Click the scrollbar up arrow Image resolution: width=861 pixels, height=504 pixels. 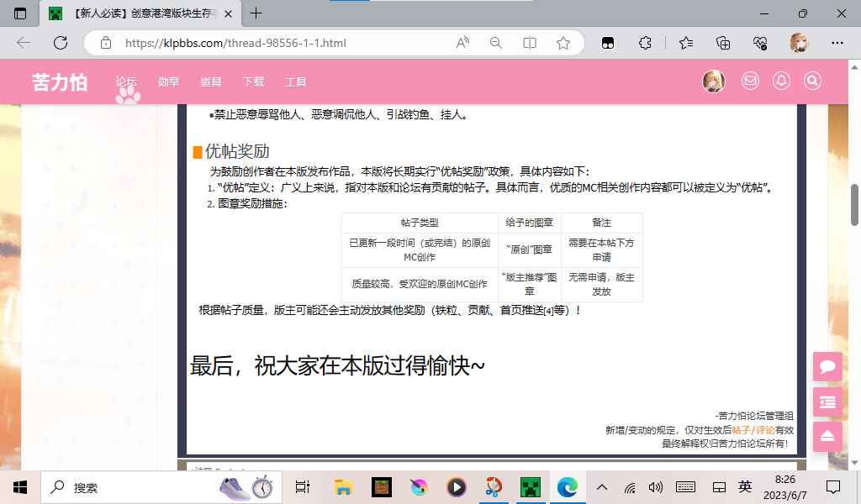(854, 67)
